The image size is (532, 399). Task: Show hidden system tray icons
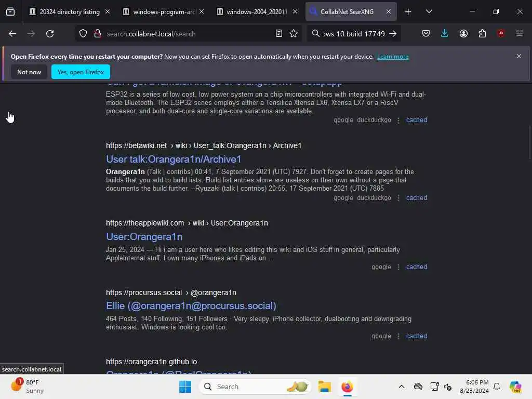click(x=402, y=387)
